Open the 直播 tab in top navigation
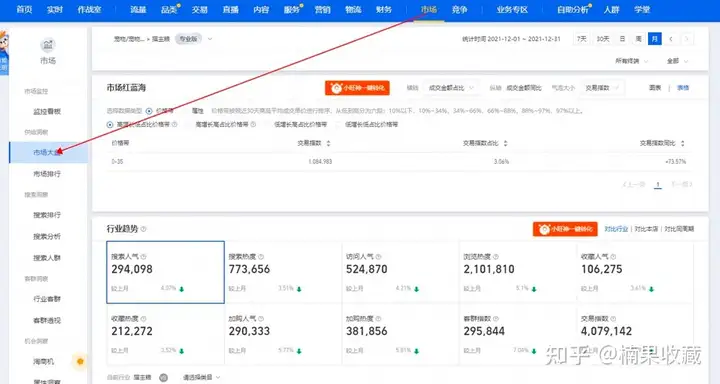Viewport: 720px width, 384px height. tap(230, 10)
